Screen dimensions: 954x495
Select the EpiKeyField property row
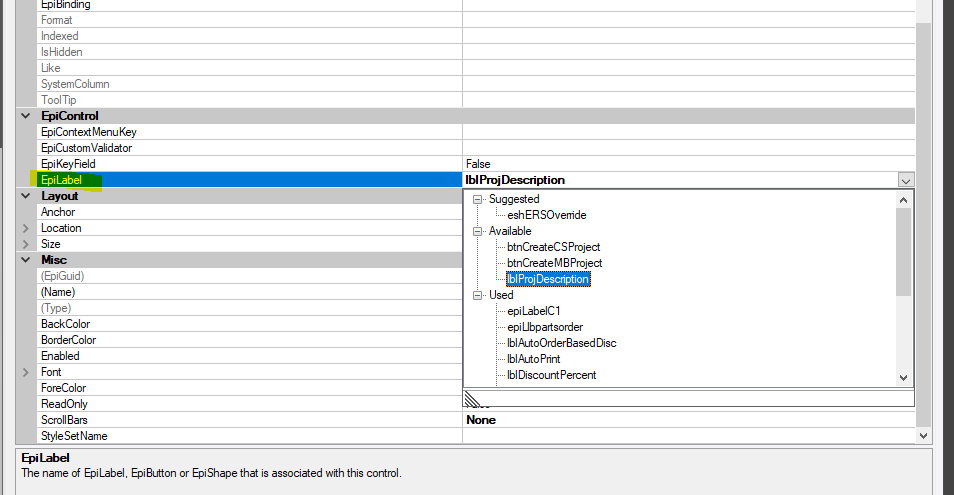pos(466,164)
